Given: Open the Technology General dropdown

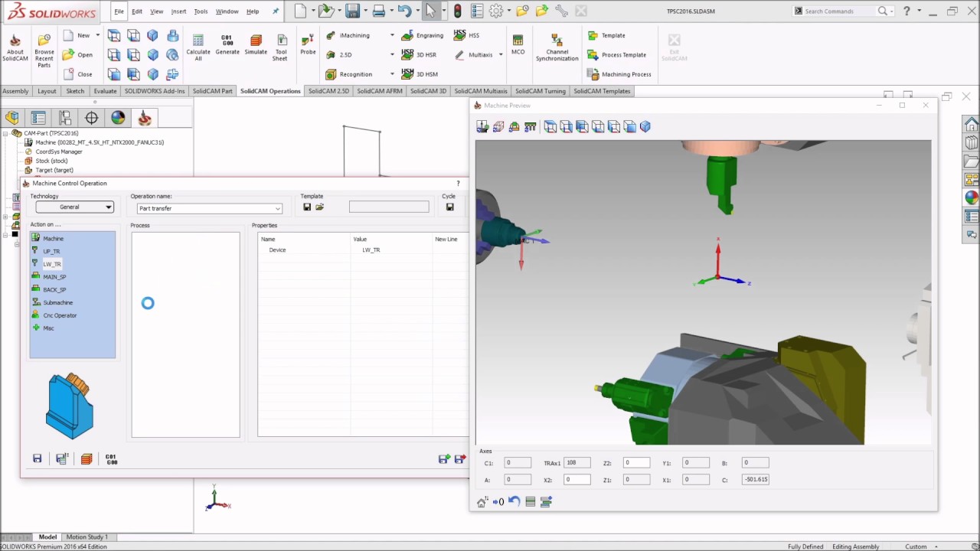Looking at the screenshot, I should click(x=75, y=207).
